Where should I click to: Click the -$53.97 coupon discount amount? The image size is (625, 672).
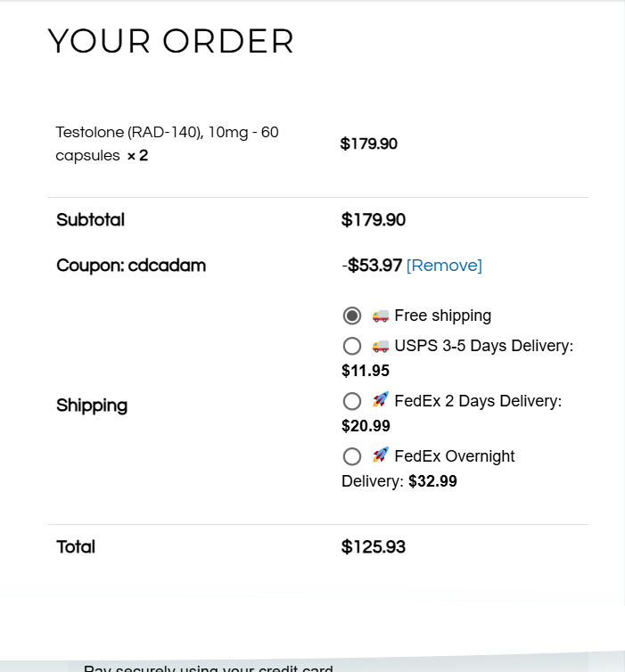click(x=372, y=266)
